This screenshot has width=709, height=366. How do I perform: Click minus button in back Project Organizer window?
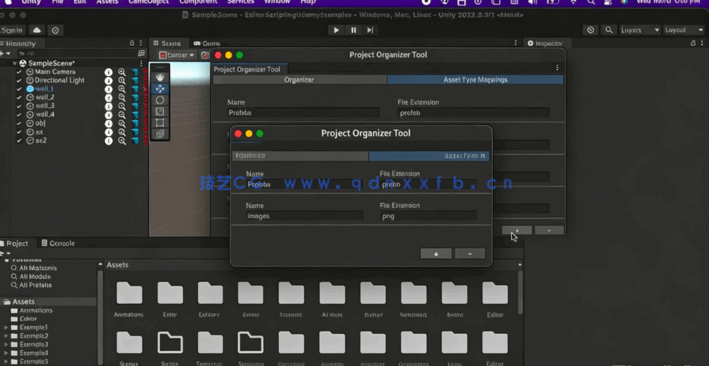click(549, 230)
